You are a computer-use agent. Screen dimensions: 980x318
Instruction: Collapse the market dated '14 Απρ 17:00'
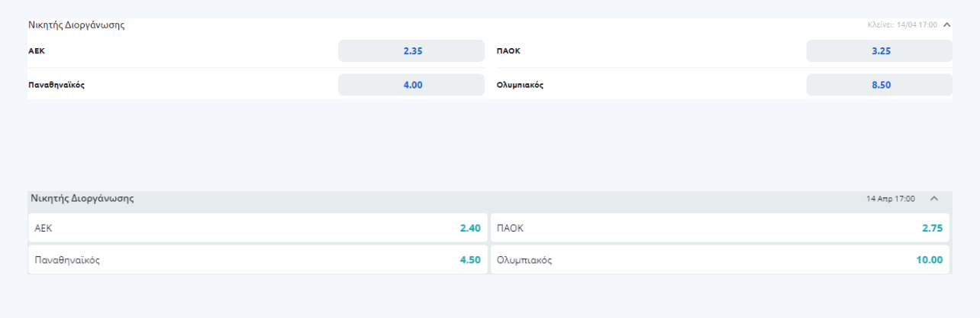933,199
